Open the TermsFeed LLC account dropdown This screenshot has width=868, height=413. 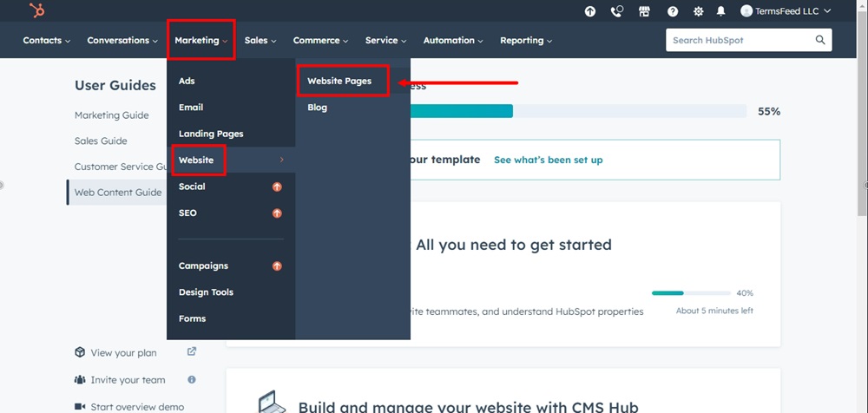pos(786,11)
